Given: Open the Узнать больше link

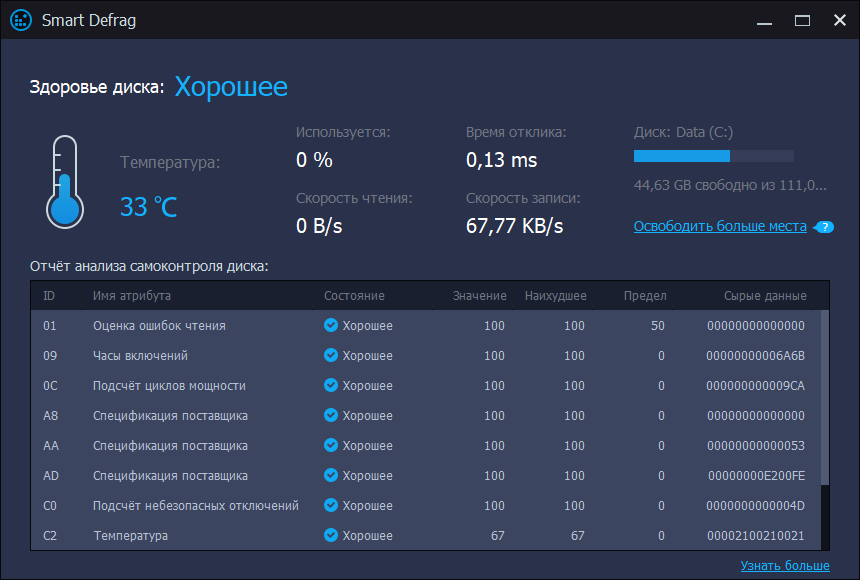Looking at the screenshot, I should 785,565.
